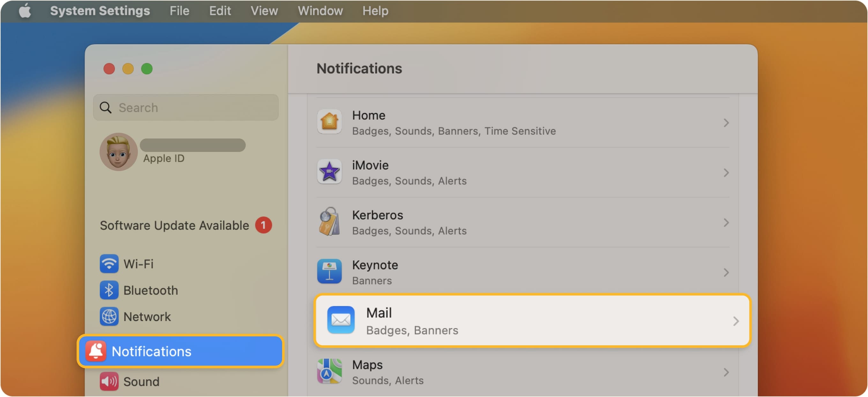Expand Maps notification settings
Screen dimensions: 868x397
pos(726,372)
